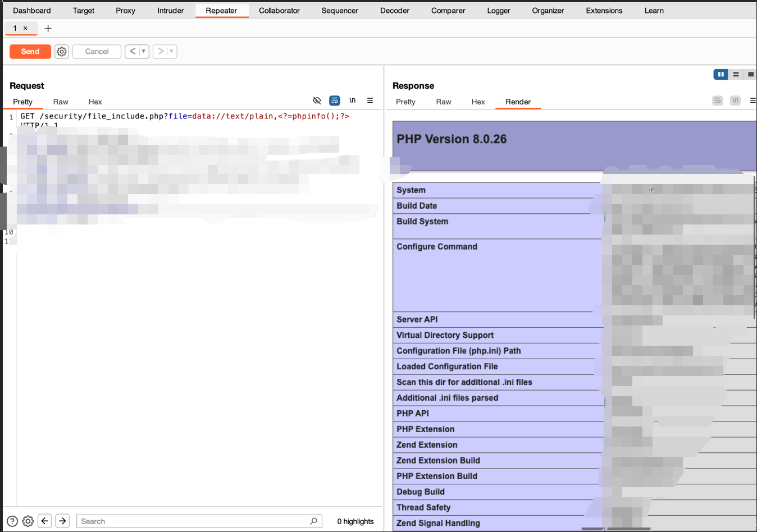The width and height of the screenshot is (757, 532).
Task: Click Loaded Configuration File row label
Action: tap(447, 366)
